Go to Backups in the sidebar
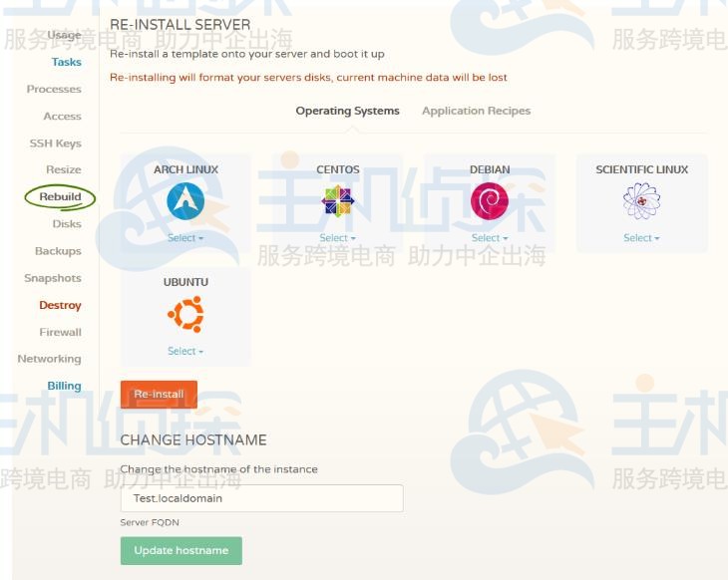Screen dimensions: 728x580 coord(58,251)
